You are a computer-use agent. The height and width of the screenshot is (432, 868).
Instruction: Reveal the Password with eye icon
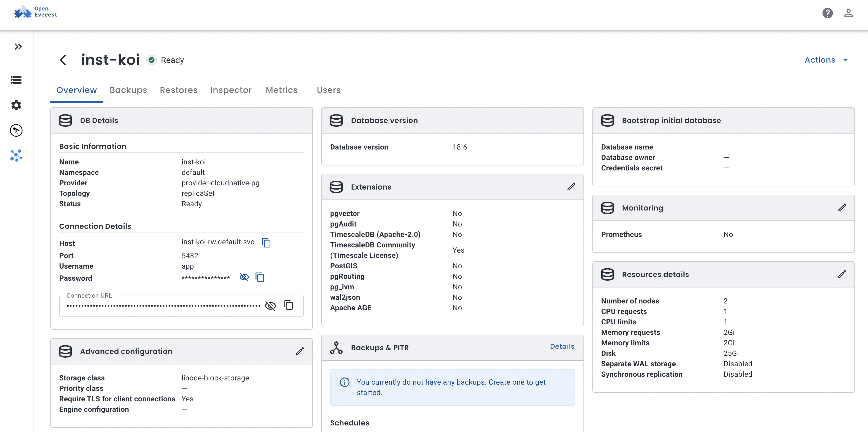(244, 277)
